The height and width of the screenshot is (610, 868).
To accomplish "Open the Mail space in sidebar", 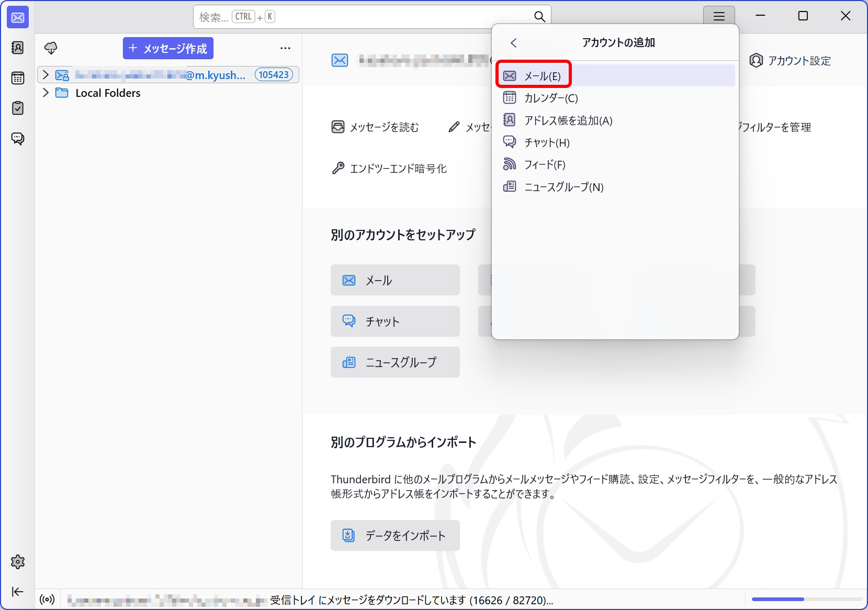I will point(18,18).
